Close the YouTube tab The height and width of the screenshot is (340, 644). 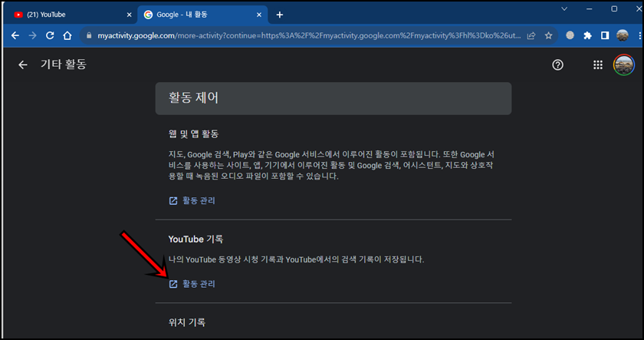[x=129, y=15]
